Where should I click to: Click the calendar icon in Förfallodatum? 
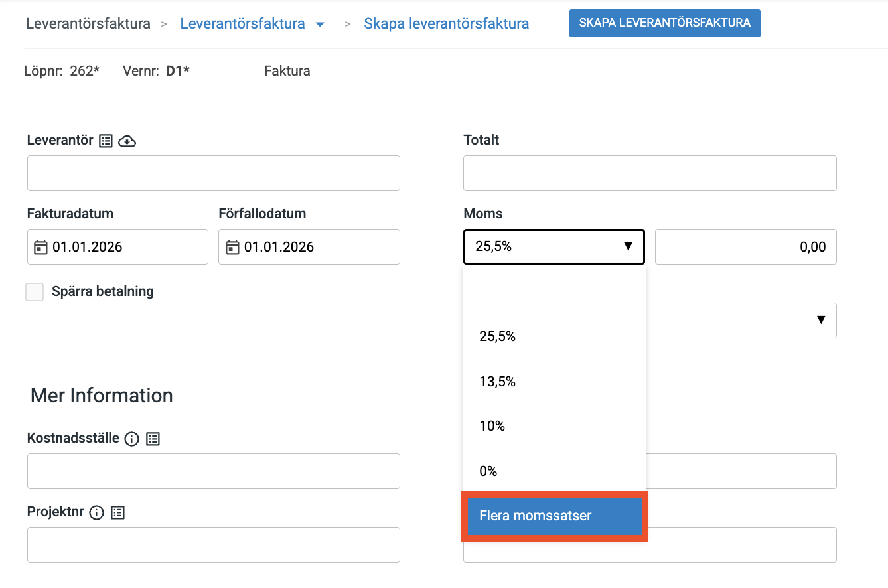(232, 247)
